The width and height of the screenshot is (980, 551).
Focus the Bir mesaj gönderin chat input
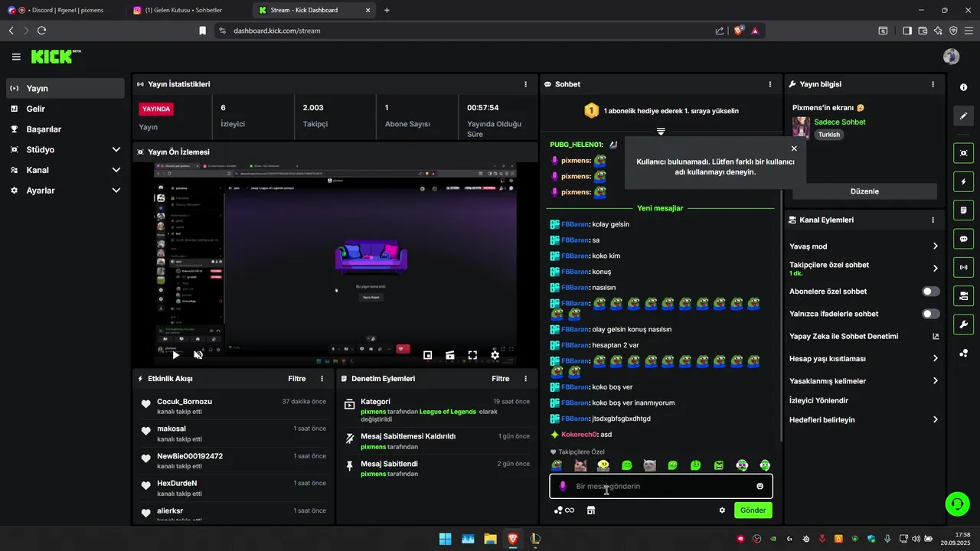pos(661,486)
